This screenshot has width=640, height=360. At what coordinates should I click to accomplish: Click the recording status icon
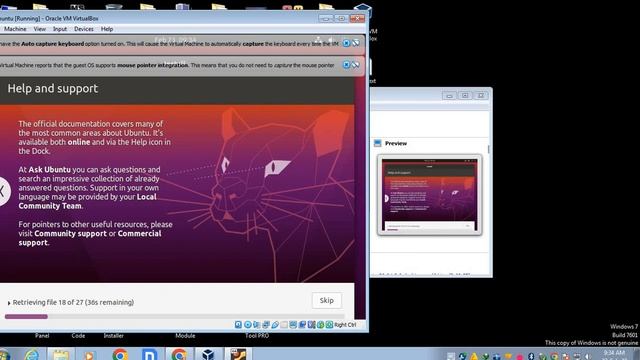pos(302,324)
